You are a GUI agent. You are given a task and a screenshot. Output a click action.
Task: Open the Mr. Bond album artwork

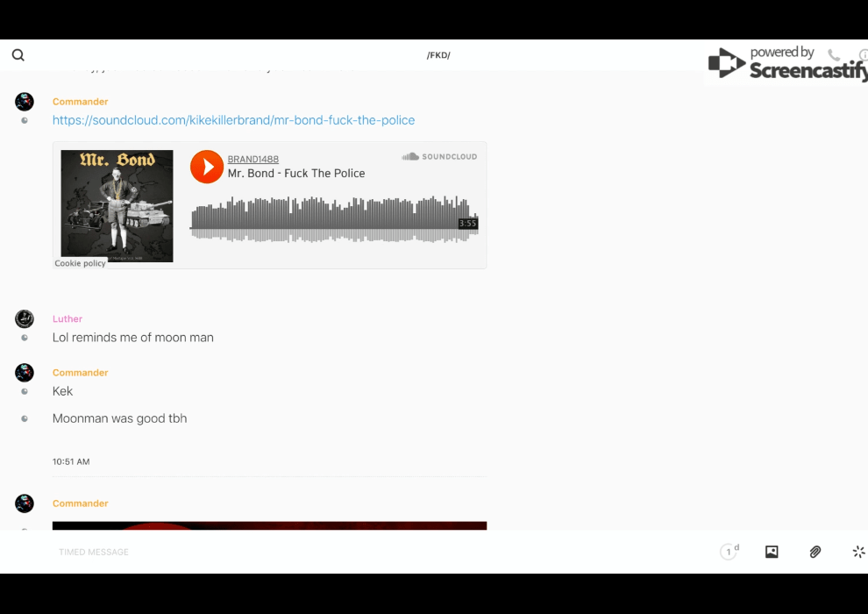(117, 206)
